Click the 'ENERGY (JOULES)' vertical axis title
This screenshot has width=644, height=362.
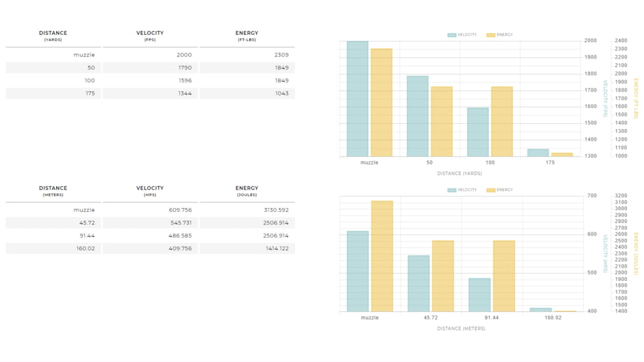pos(636,253)
